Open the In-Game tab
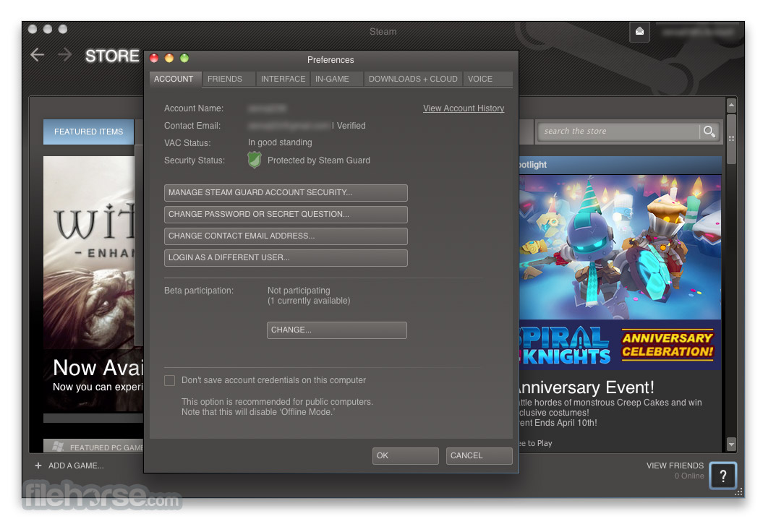Screen dimensions: 776x532 (336, 79)
